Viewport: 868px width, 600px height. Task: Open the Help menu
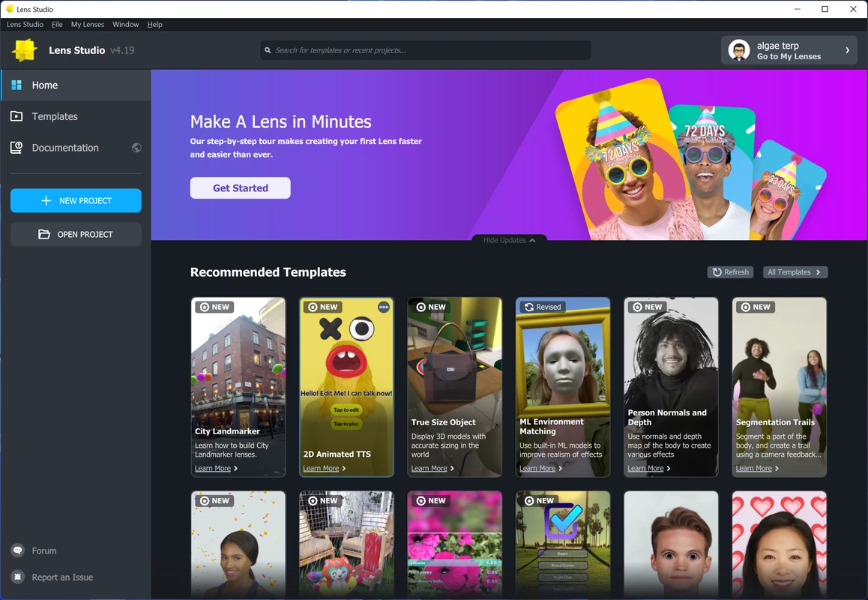[x=154, y=25]
